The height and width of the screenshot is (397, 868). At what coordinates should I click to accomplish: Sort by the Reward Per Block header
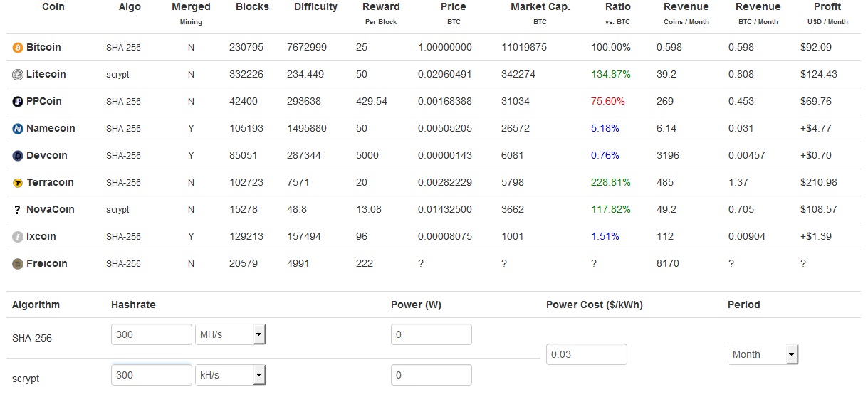[x=381, y=13]
